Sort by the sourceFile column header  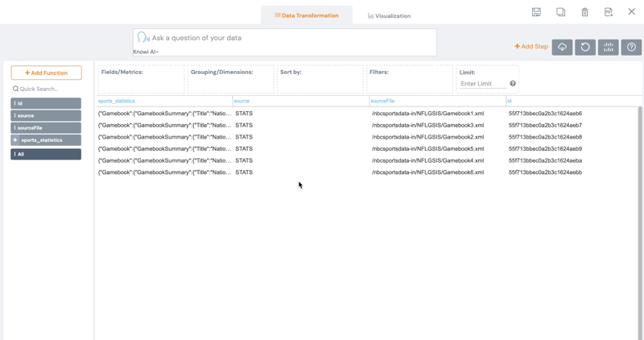(x=383, y=101)
